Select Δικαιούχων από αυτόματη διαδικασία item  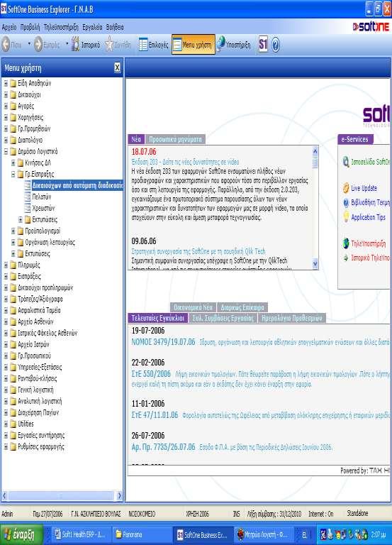pyautogui.click(x=77, y=186)
